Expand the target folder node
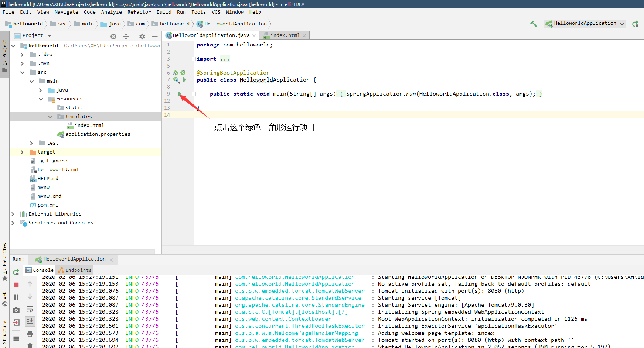644x348 pixels. 22,152
